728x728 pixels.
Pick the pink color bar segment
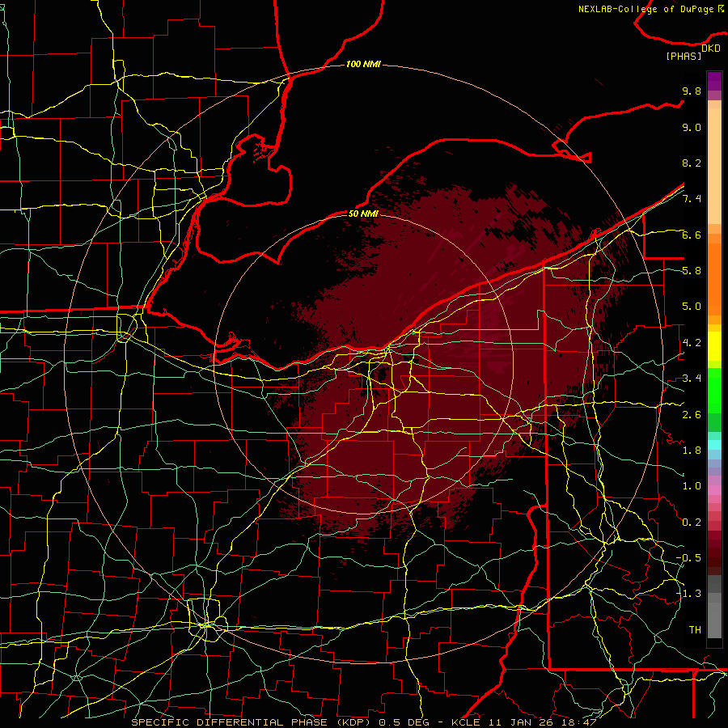click(x=714, y=490)
